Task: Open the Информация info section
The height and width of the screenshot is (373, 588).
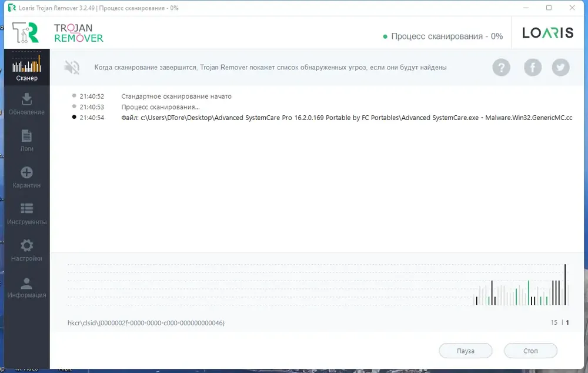Action: click(26, 287)
